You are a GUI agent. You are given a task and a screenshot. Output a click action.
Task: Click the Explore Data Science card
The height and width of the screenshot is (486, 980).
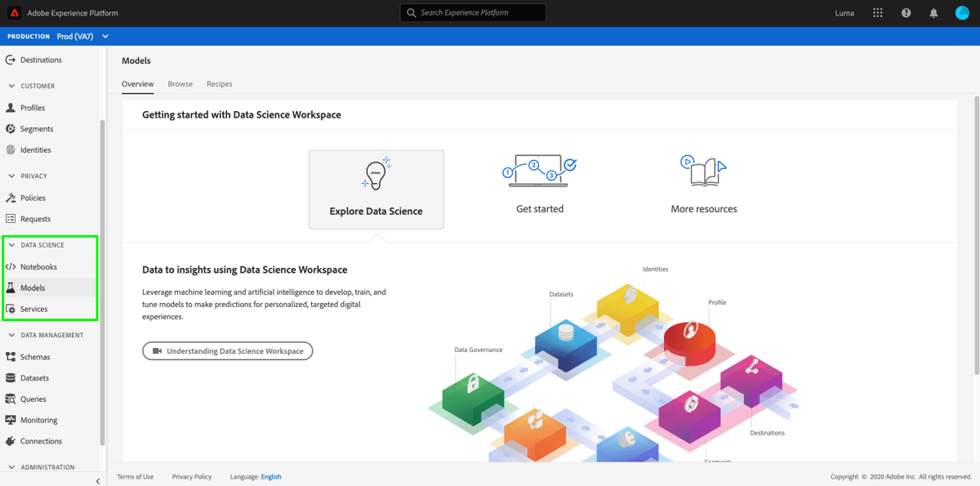(x=376, y=189)
